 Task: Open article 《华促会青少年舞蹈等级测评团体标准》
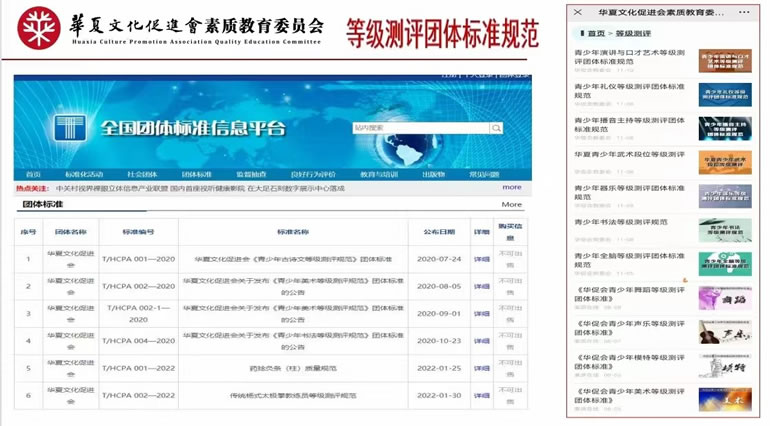pos(629,294)
